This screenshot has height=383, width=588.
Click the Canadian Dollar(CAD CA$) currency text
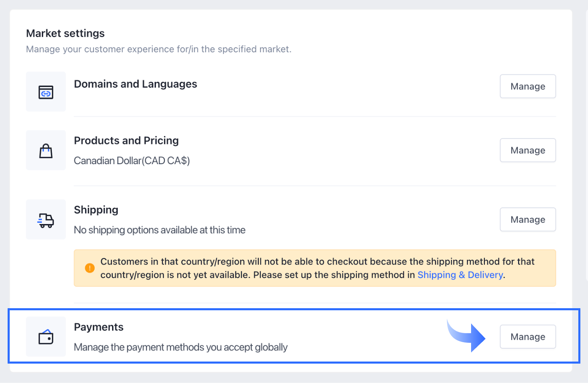coord(132,161)
